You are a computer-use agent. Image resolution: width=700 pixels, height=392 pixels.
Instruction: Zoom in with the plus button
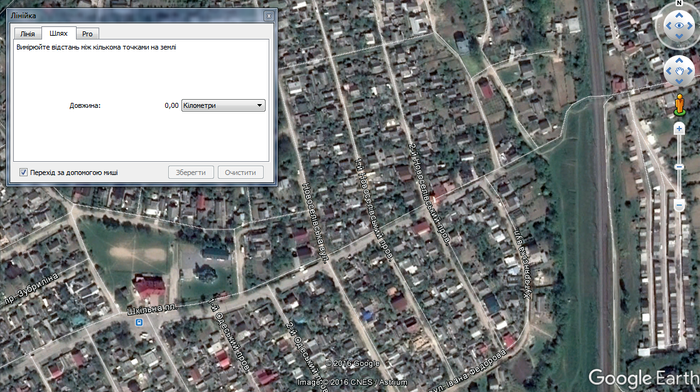coord(679,129)
